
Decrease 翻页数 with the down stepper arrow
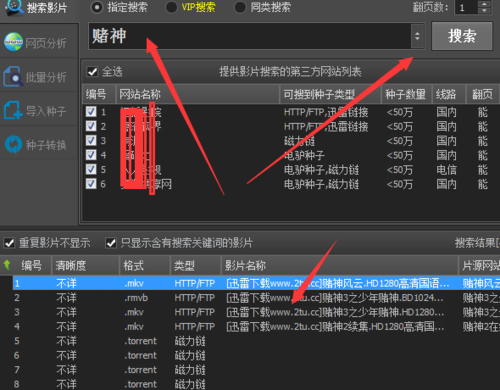484,11
